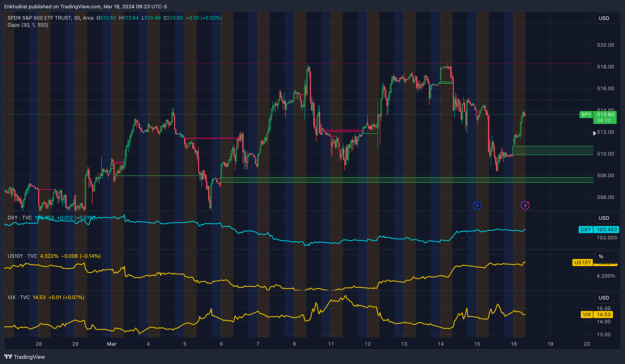
Task: Click the low value L513.49
Action: [x=151, y=18]
